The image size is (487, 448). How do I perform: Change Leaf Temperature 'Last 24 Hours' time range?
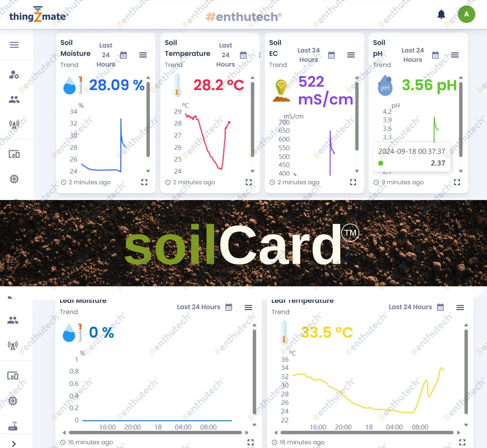coord(410,307)
